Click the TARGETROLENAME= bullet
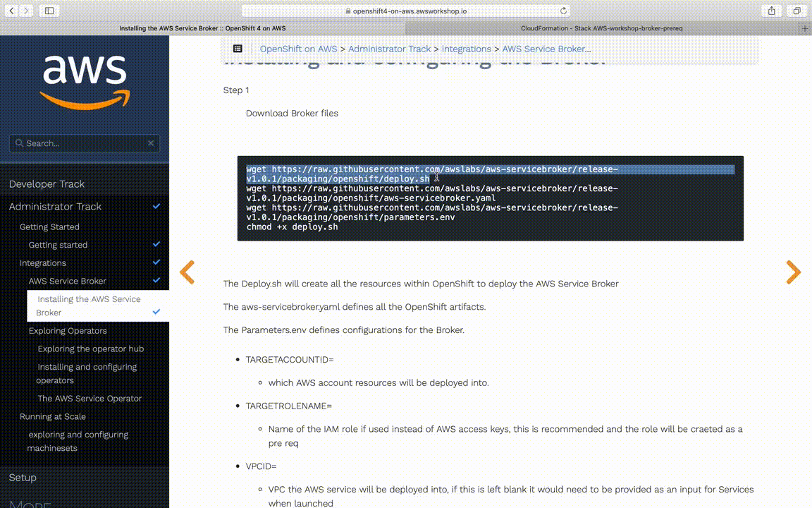 coord(288,406)
